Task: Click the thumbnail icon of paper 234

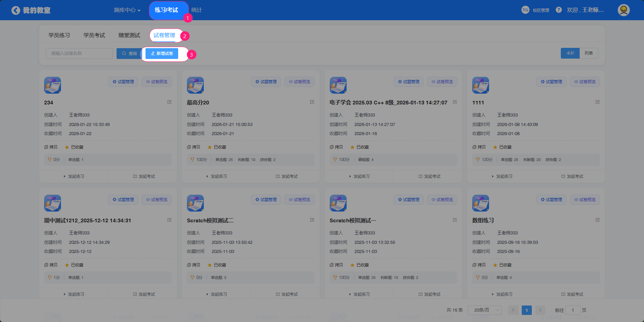Action: point(53,85)
